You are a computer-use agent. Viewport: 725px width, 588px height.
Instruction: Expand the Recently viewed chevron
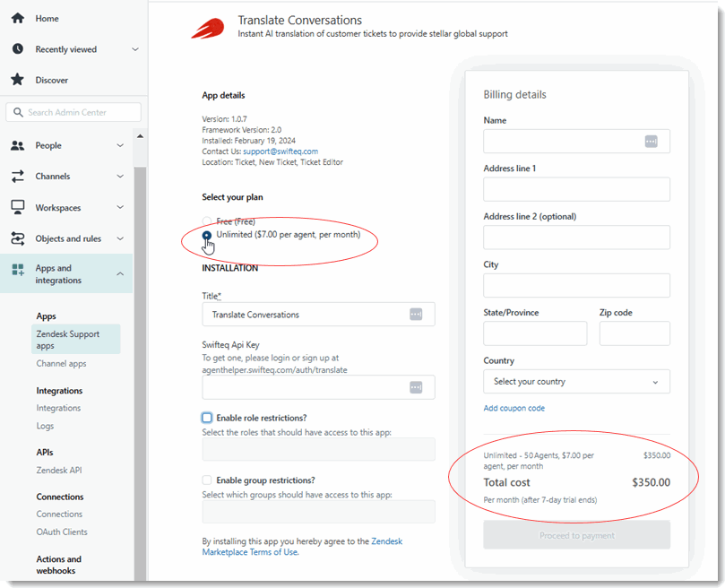click(135, 49)
